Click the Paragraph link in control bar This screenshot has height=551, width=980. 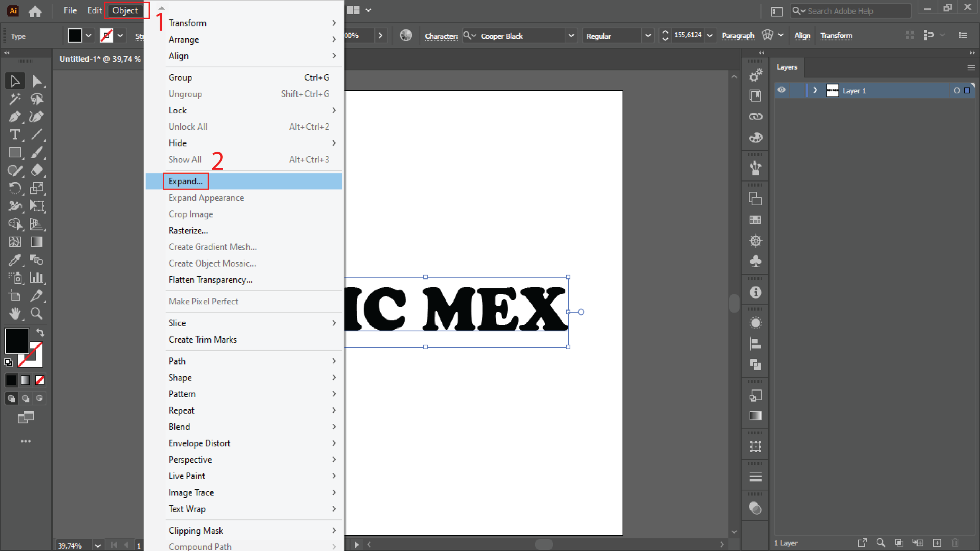[738, 36]
